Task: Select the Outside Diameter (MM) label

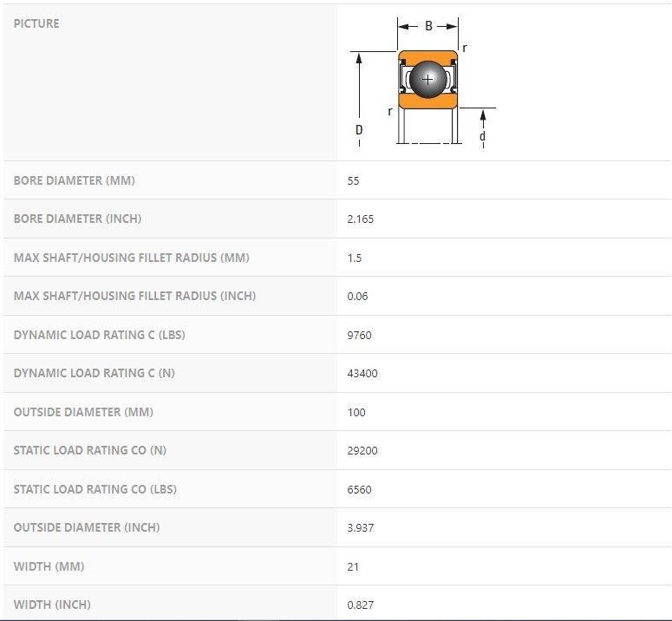Action: [x=83, y=412]
